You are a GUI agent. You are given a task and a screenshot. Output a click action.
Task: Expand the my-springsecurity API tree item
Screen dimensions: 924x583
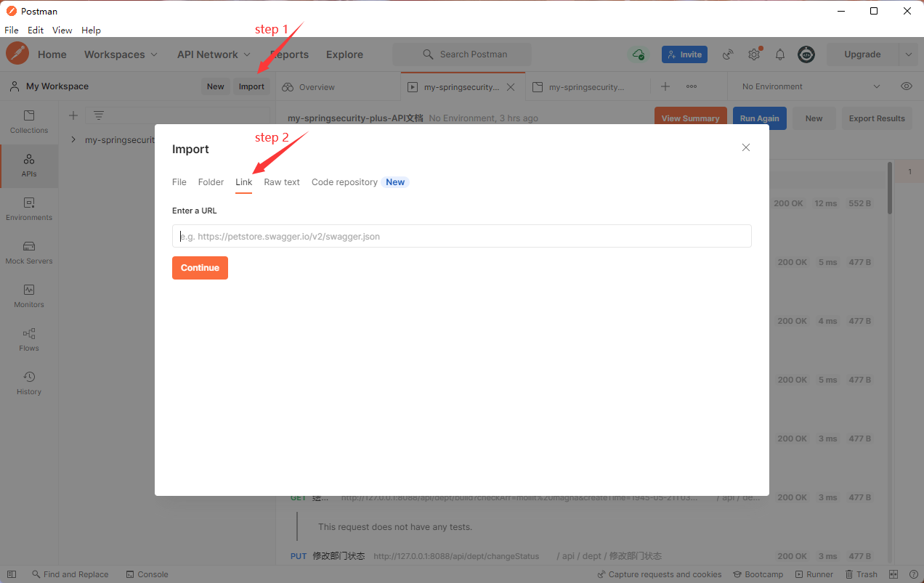coord(73,139)
